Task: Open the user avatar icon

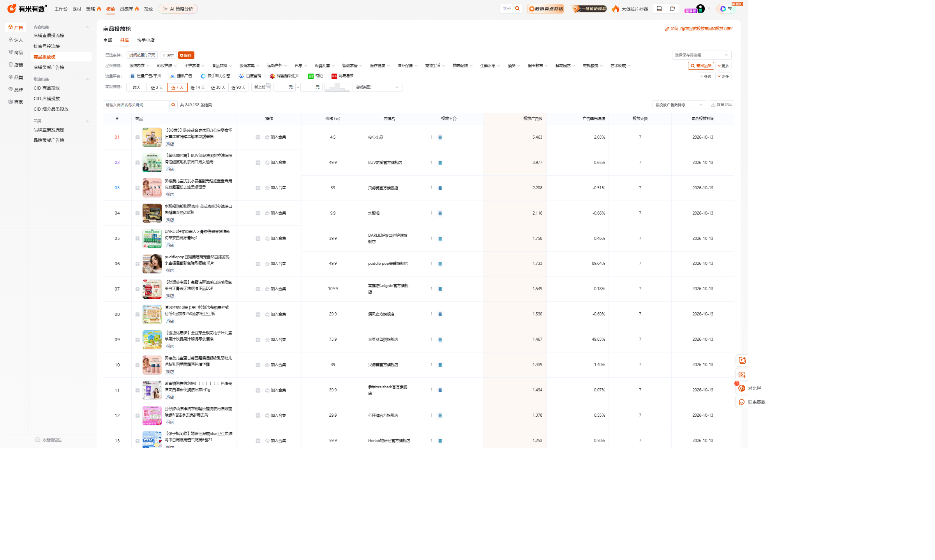Action: point(700,9)
